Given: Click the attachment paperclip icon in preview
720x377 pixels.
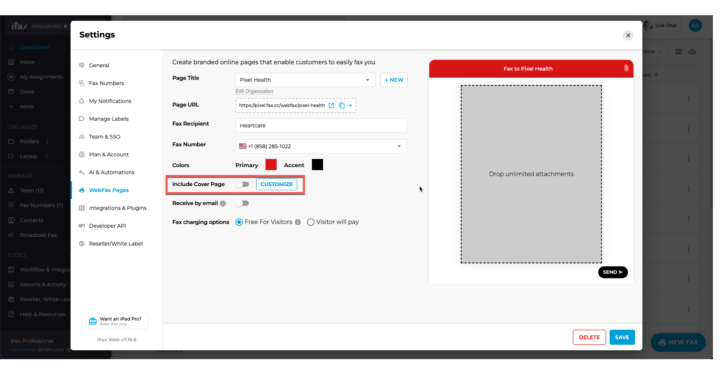Looking at the screenshot, I should coord(626,68).
